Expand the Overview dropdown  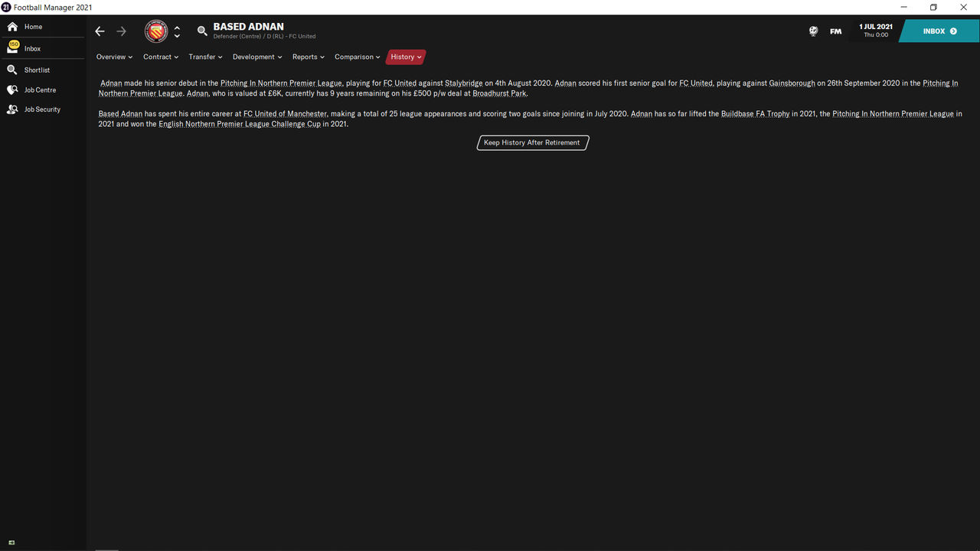click(x=114, y=57)
